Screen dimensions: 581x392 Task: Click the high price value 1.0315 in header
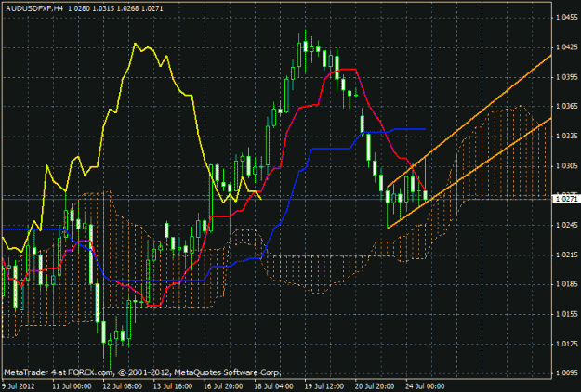click(103, 8)
